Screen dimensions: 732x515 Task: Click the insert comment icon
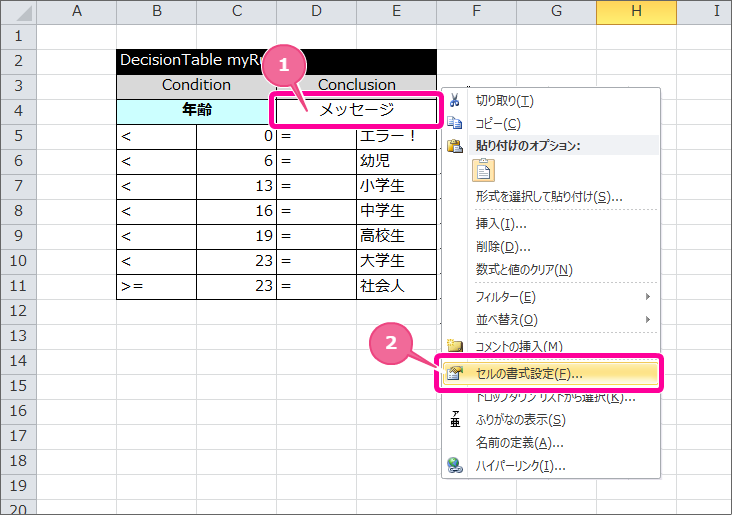[x=454, y=346]
